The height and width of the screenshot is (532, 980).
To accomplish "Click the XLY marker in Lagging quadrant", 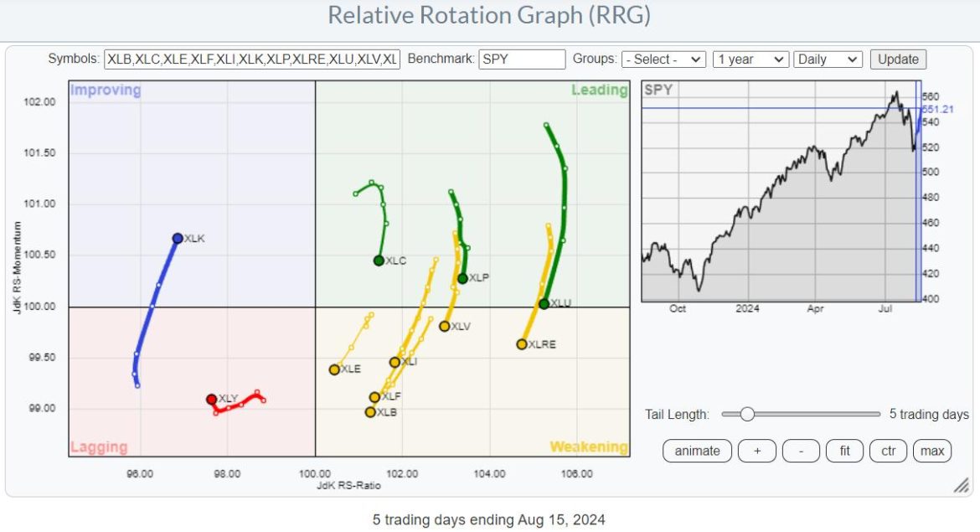I will (211, 399).
